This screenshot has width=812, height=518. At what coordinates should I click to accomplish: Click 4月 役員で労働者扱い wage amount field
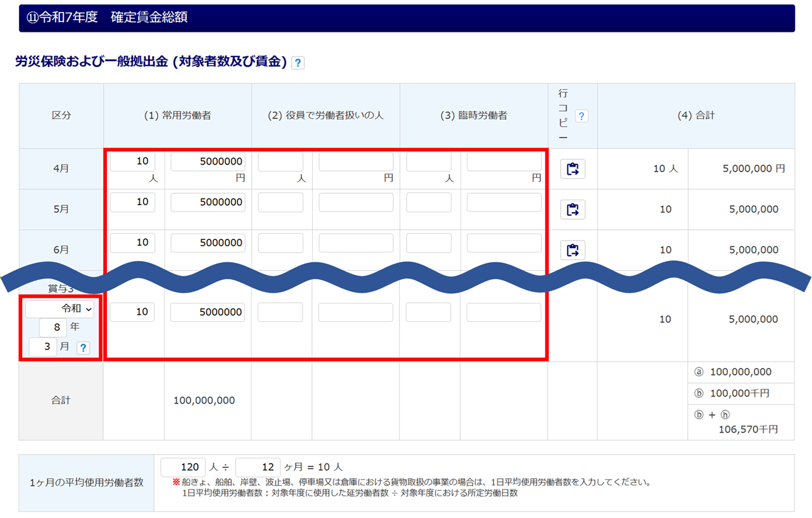tap(356, 161)
